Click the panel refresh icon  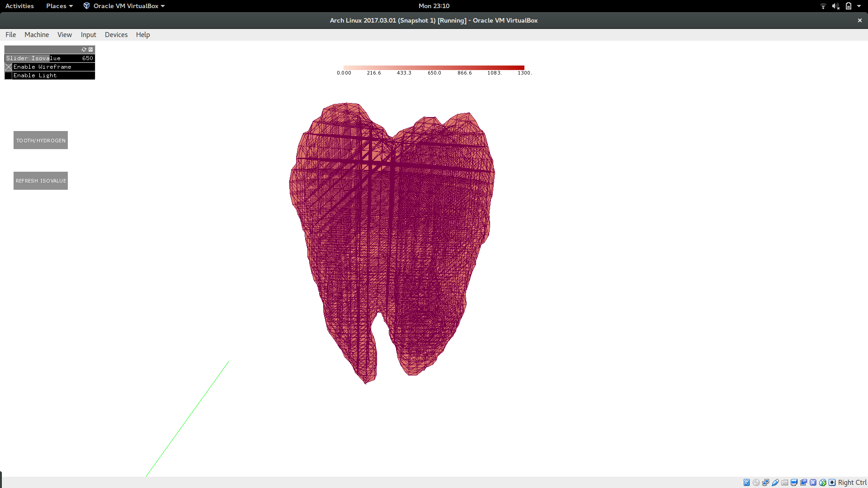84,49
